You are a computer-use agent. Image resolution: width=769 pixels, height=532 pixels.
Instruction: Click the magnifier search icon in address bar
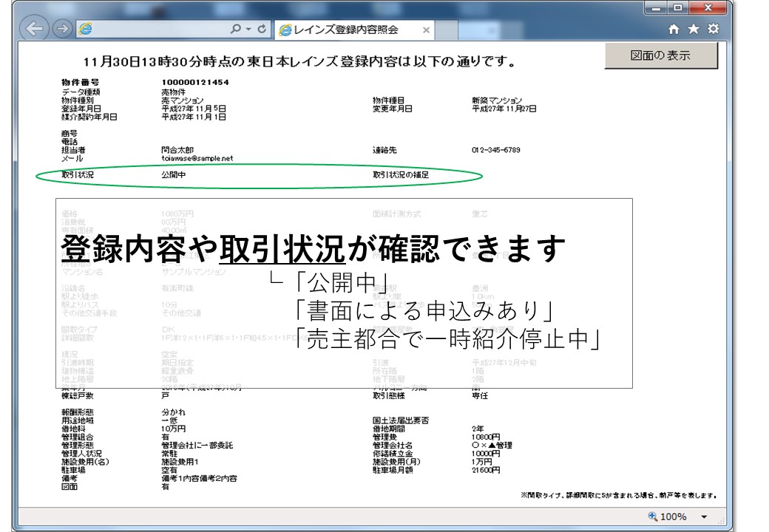(236, 30)
